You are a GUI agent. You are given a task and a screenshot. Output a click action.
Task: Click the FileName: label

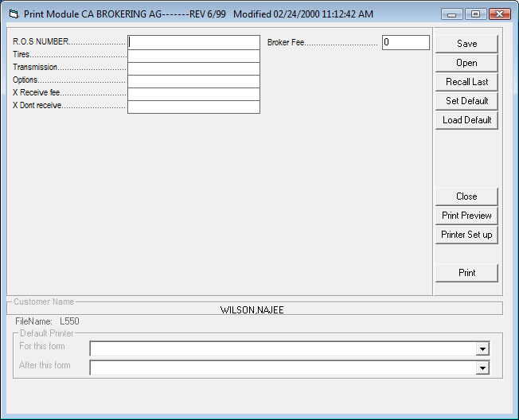pyautogui.click(x=33, y=321)
